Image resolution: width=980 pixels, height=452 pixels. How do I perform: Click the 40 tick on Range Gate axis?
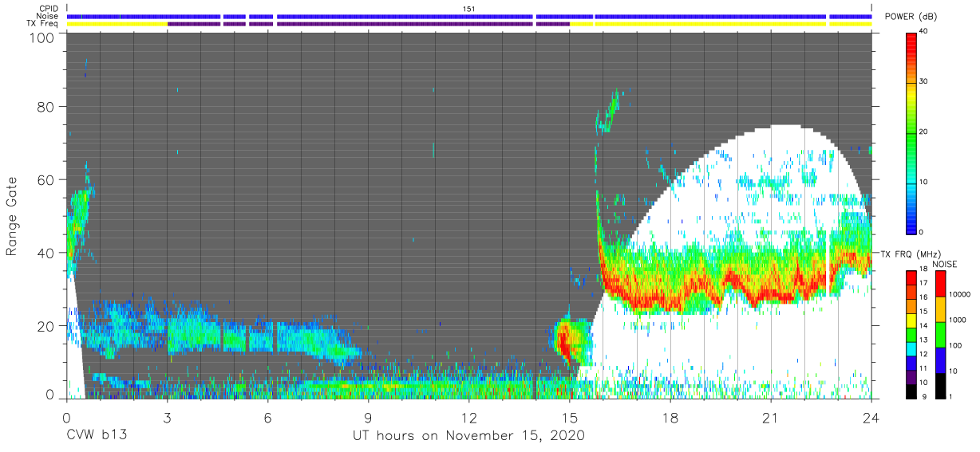45,252
